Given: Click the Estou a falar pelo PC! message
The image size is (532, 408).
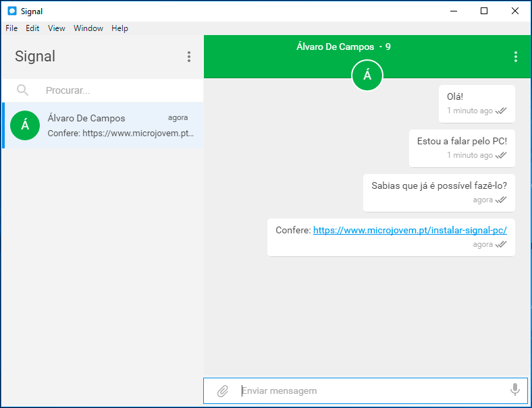Looking at the screenshot, I should coord(462,148).
